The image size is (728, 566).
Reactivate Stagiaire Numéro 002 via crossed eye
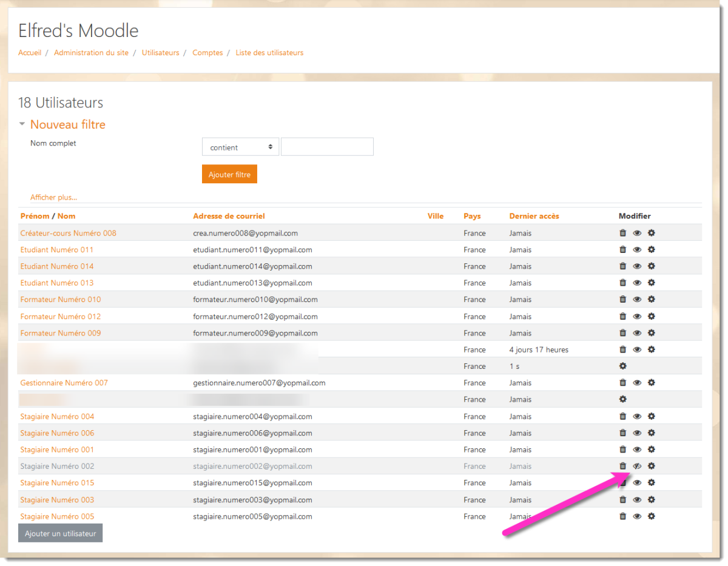pyautogui.click(x=637, y=466)
